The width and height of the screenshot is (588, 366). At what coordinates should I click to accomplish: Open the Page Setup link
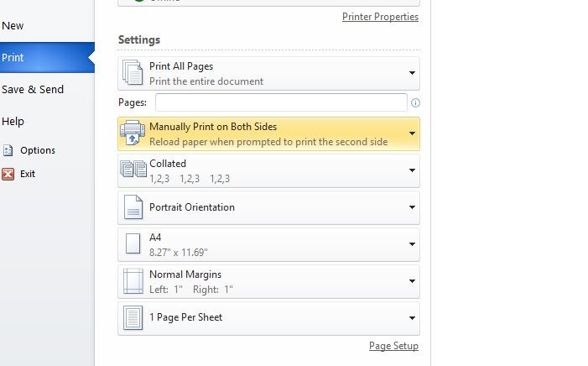click(x=393, y=346)
